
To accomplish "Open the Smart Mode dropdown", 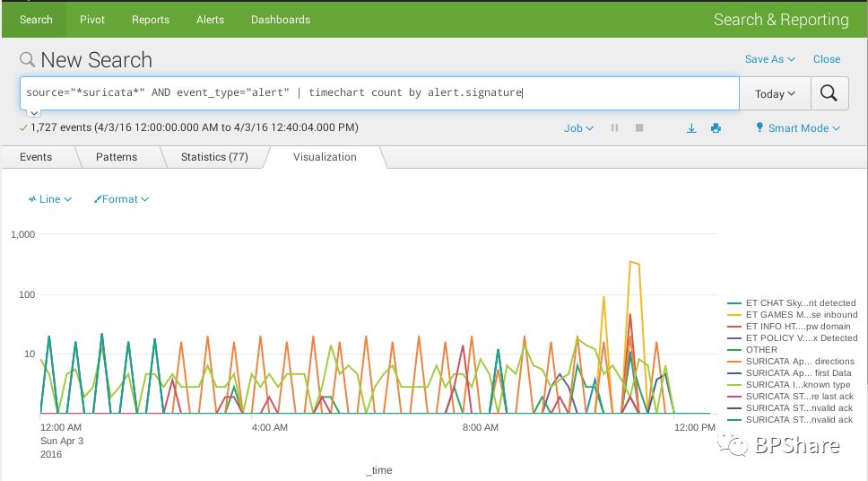I will click(798, 128).
